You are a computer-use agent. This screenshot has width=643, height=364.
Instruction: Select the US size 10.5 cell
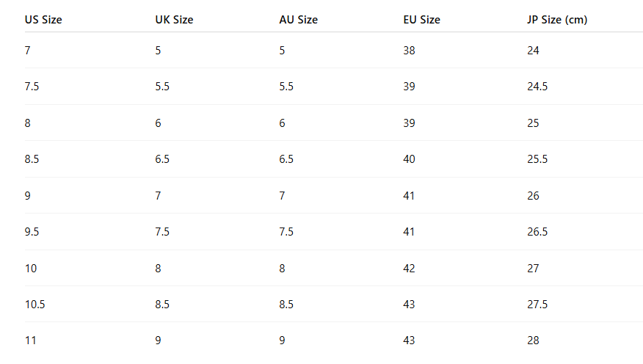(34, 305)
